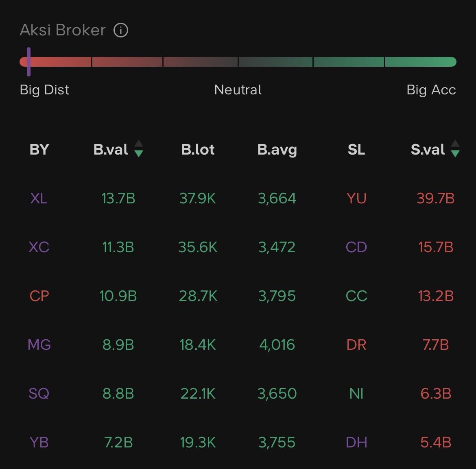
Task: Select the B.lot column header
Action: (198, 150)
